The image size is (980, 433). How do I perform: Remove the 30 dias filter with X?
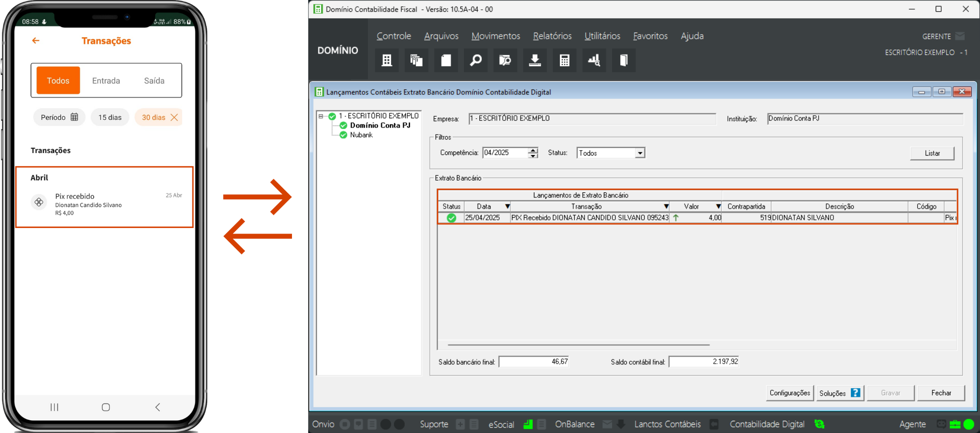click(174, 117)
